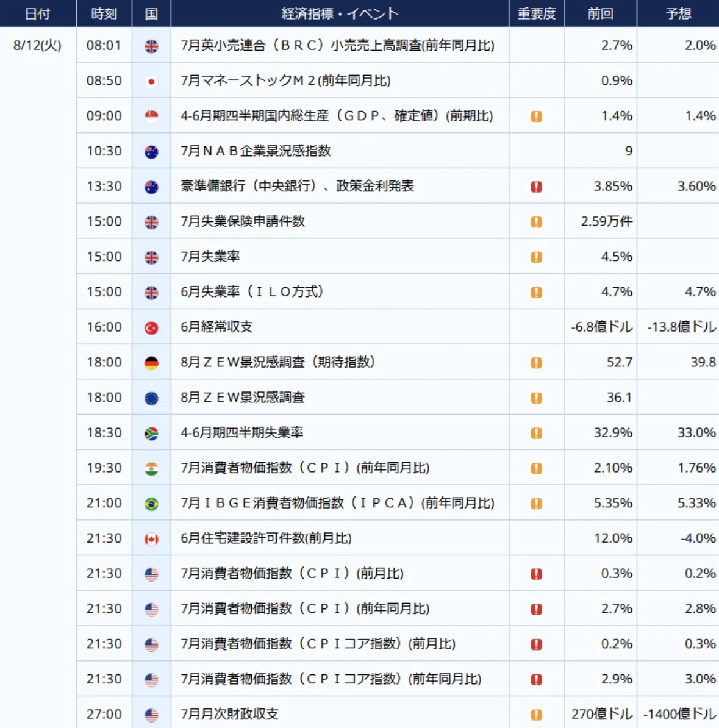Image resolution: width=719 pixels, height=728 pixels.
Task: Click event 4-6月期四半期国内総生産（GDP、確定値）
Action: pos(337,116)
